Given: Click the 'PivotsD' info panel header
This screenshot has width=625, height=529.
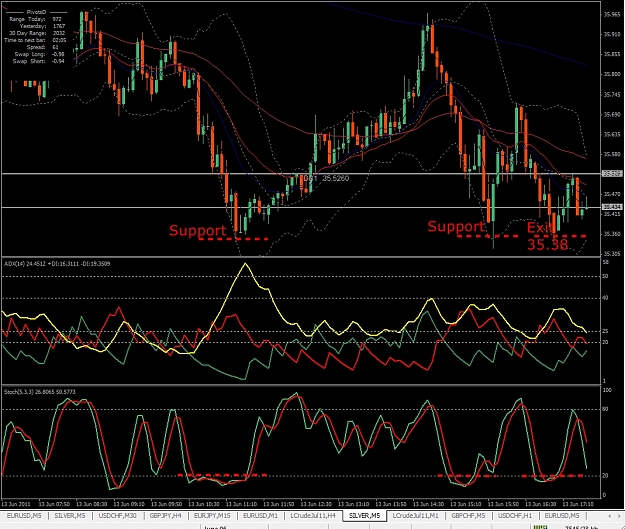Looking at the screenshot, I should point(36,12).
